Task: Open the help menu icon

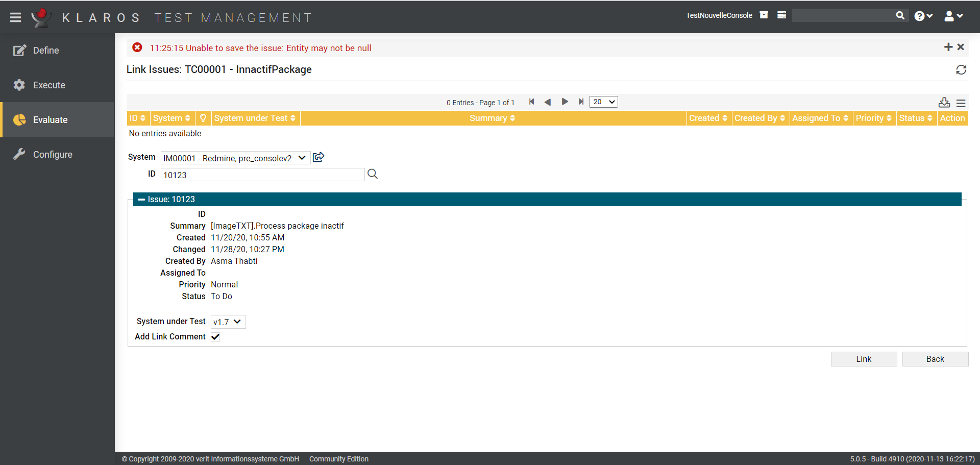Action: [923, 16]
